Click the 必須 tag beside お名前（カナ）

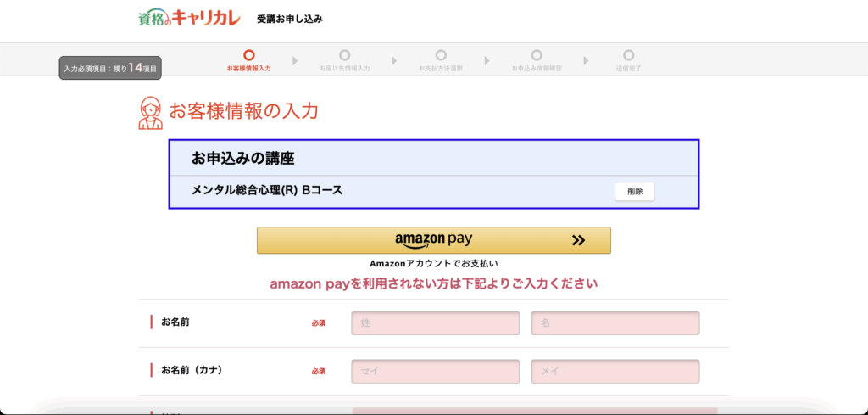pyautogui.click(x=319, y=371)
